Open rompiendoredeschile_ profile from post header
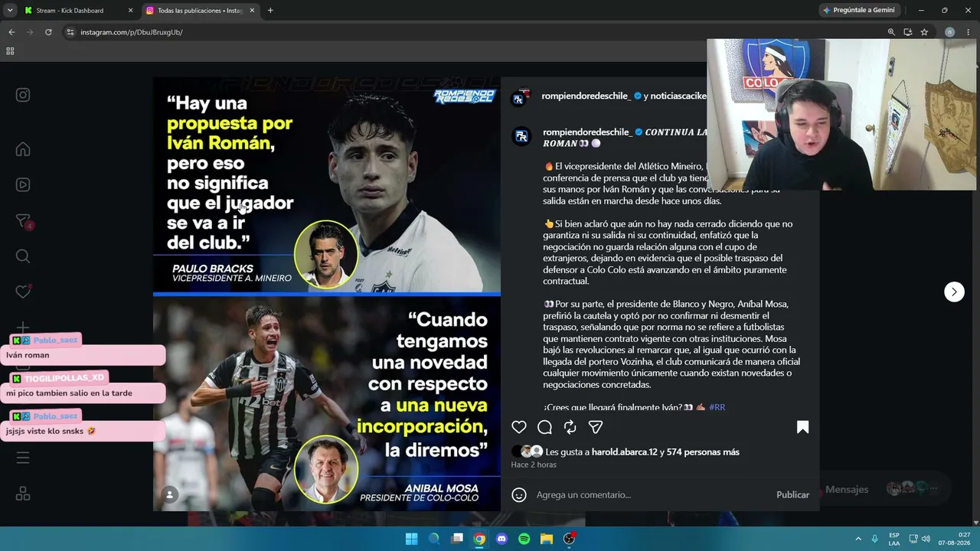 [x=586, y=96]
